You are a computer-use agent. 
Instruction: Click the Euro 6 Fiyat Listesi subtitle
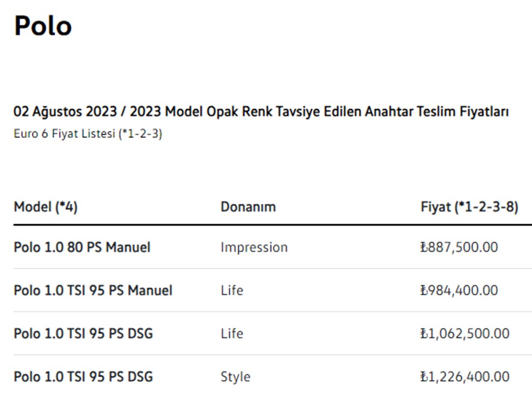click(x=88, y=134)
